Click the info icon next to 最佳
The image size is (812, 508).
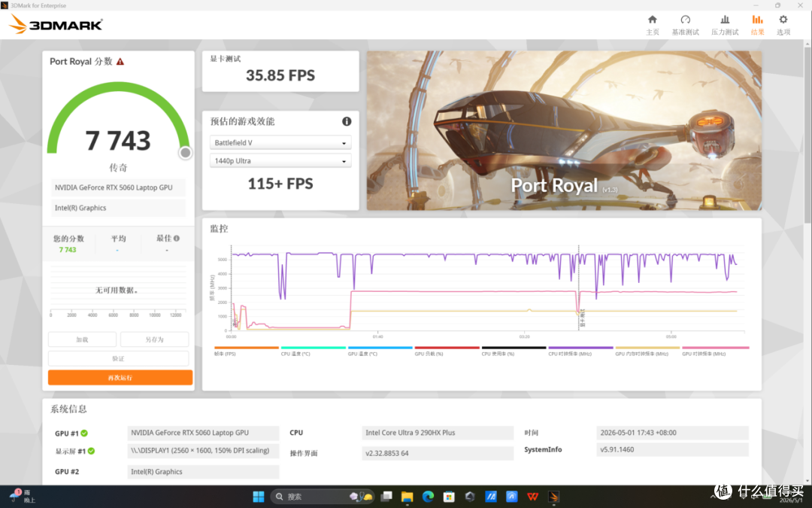coord(177,239)
